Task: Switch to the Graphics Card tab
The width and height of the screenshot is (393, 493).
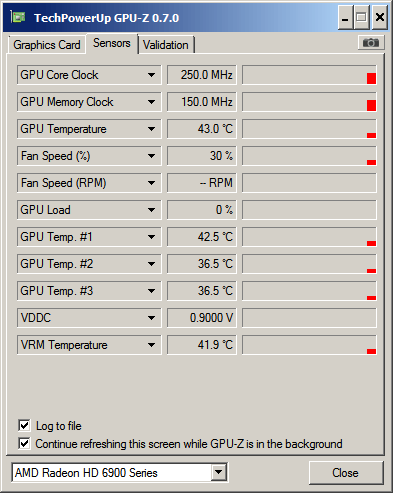Action: coord(47,45)
